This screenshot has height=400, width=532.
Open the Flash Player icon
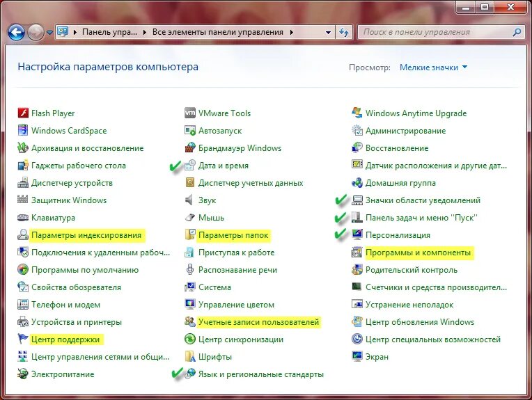23,113
